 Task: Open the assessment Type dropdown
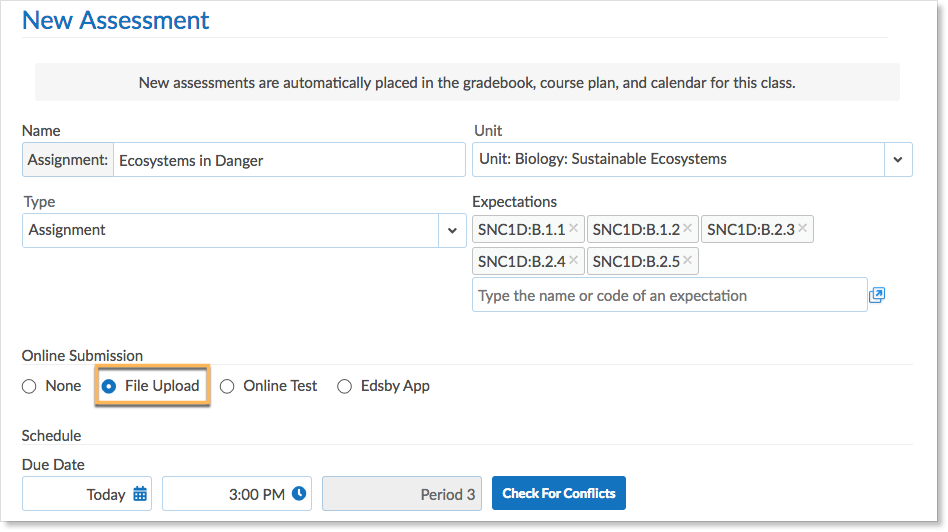[x=452, y=230]
